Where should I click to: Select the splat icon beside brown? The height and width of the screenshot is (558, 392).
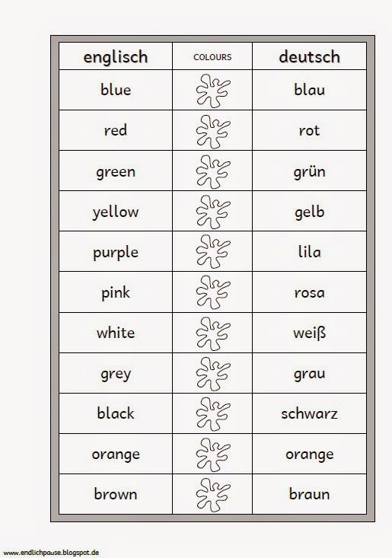click(212, 495)
